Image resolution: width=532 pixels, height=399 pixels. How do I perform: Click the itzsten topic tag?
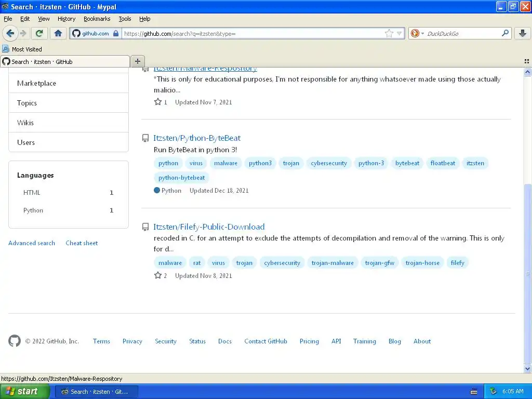(x=475, y=163)
